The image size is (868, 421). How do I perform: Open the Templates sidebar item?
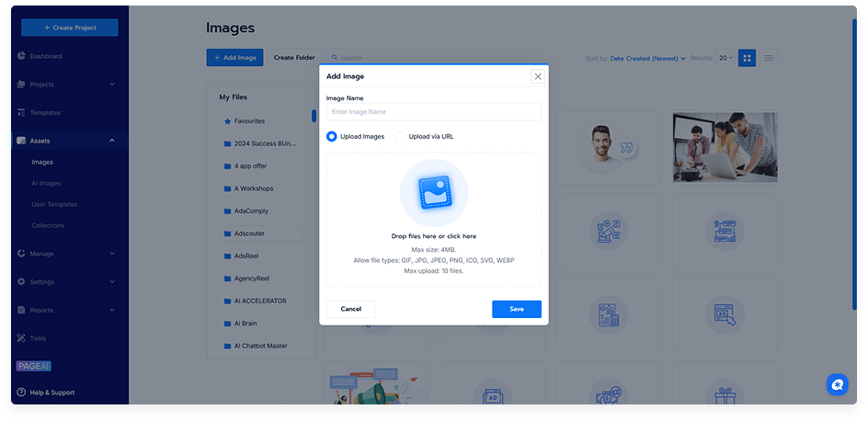(x=44, y=112)
